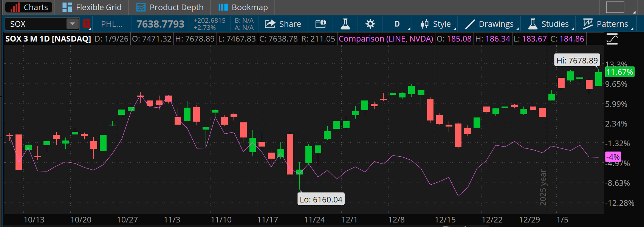The image size is (644, 227).
Task: Open chart settings gear icon
Action: 370,24
